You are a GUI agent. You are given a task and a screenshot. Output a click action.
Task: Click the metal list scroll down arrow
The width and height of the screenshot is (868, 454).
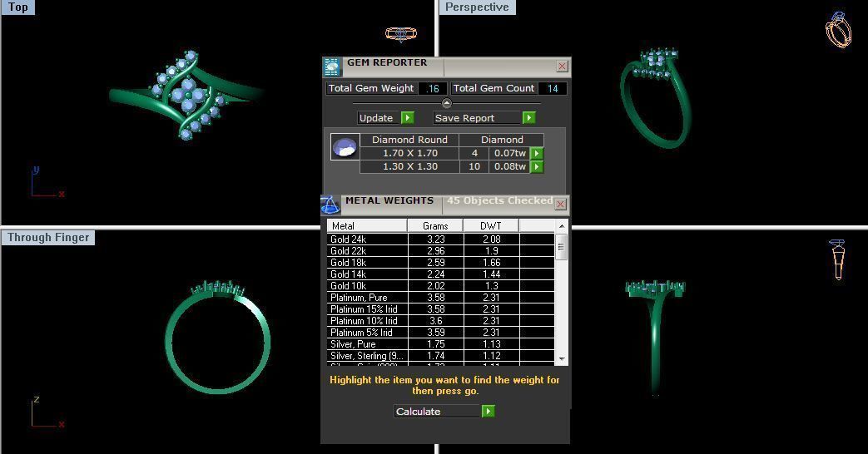[x=561, y=359]
